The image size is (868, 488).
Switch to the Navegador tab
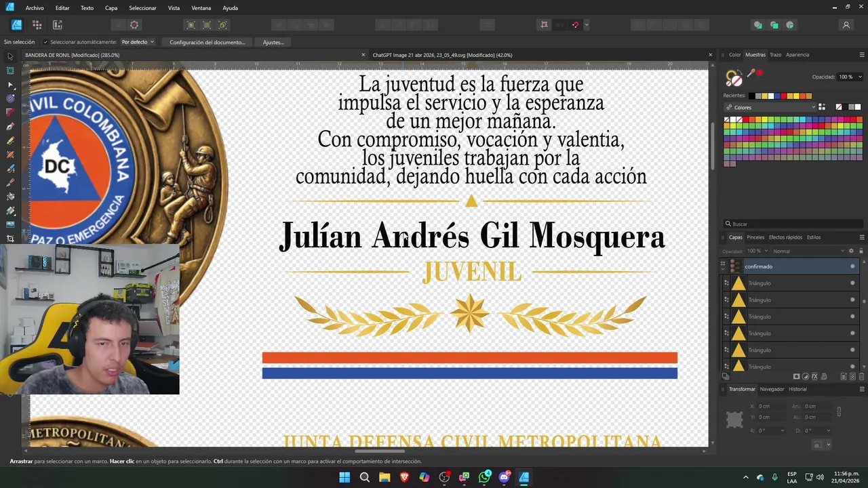pos(772,389)
